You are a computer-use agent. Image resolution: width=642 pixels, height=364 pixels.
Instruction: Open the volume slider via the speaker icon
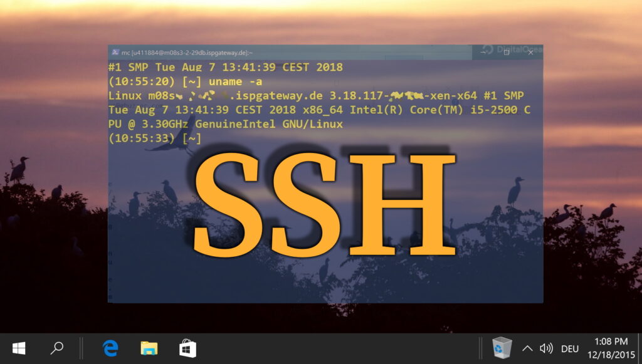pyautogui.click(x=547, y=348)
